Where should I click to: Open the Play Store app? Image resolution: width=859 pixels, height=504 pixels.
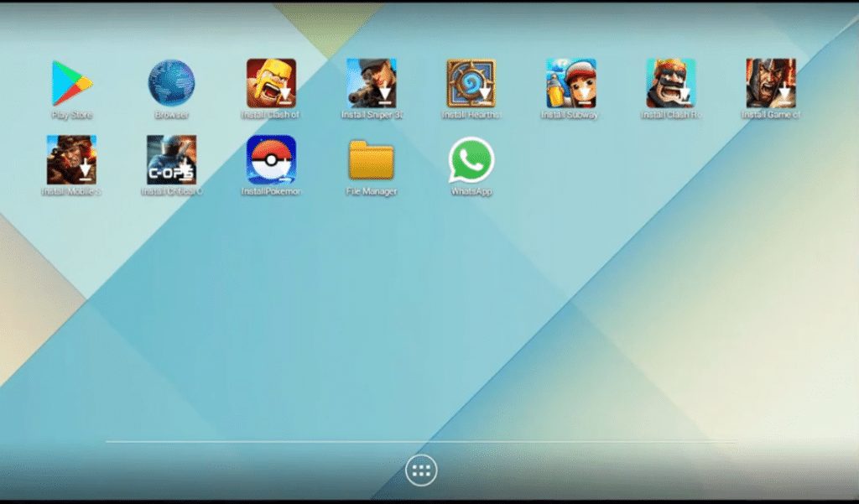(72, 83)
